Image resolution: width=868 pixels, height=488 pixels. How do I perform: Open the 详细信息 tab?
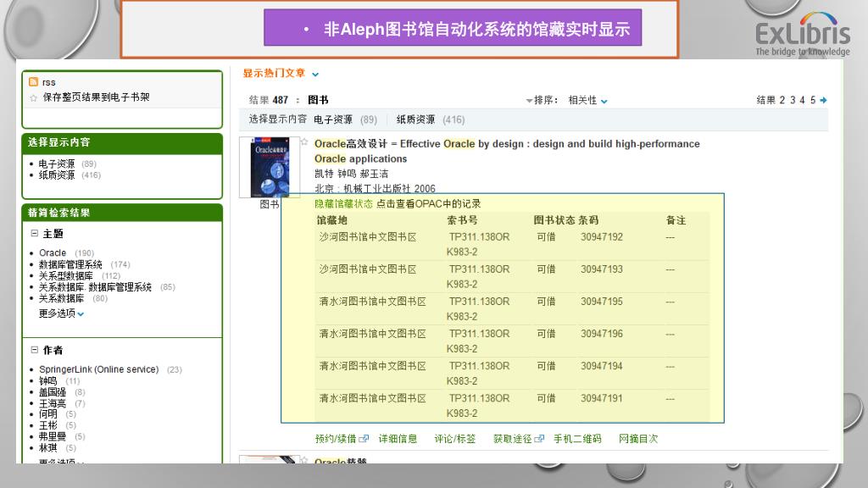[398, 439]
